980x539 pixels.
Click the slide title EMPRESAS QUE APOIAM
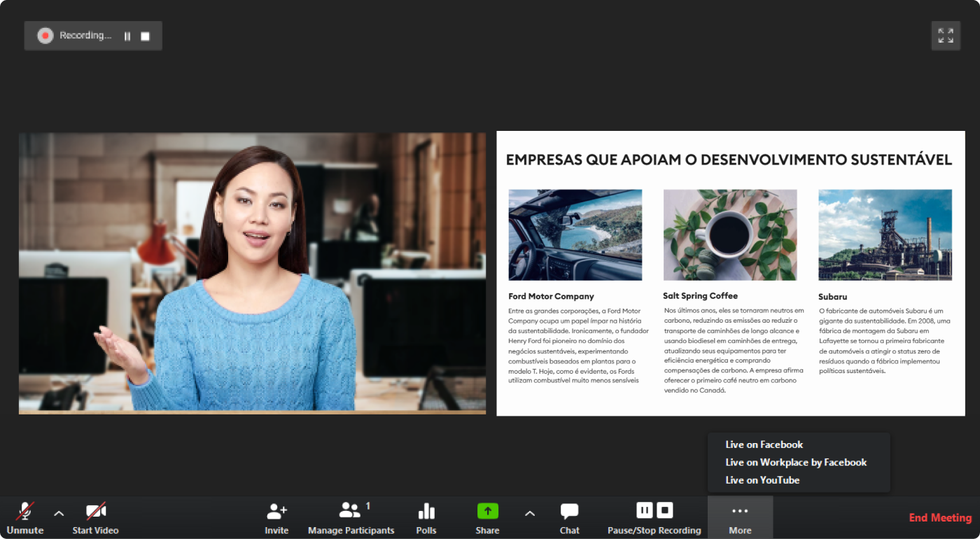tap(729, 160)
